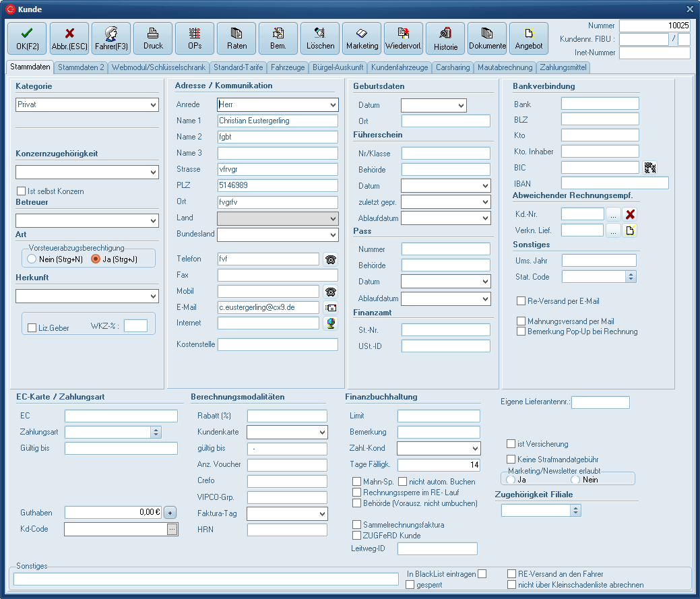
Task: Open the Kategorie dropdown showing Privat
Action: click(x=153, y=105)
